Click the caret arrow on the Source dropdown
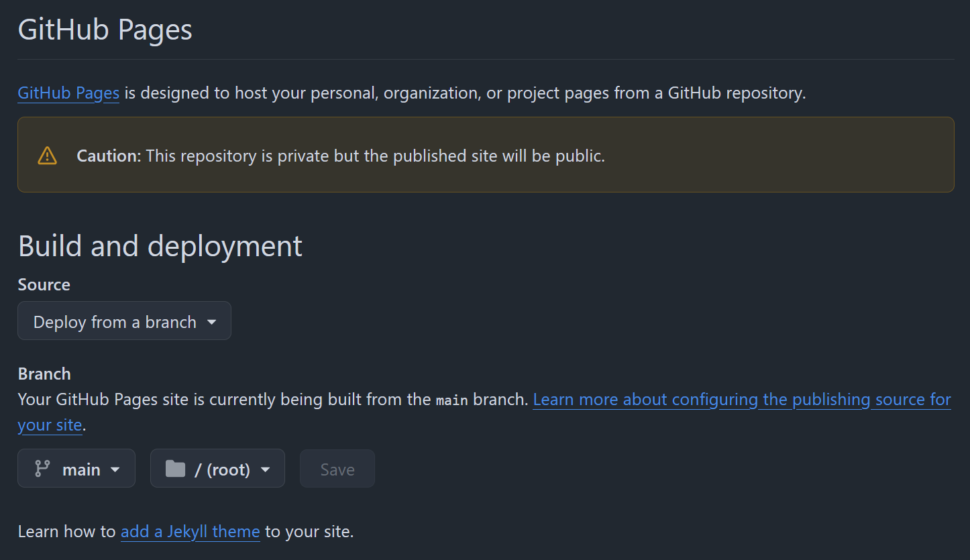This screenshot has height=560, width=970. 212,322
